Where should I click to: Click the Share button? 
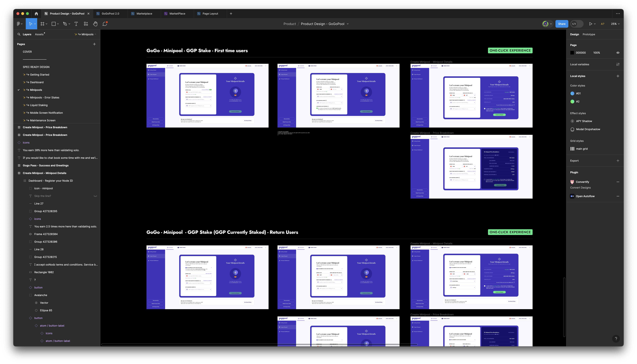pos(562,24)
